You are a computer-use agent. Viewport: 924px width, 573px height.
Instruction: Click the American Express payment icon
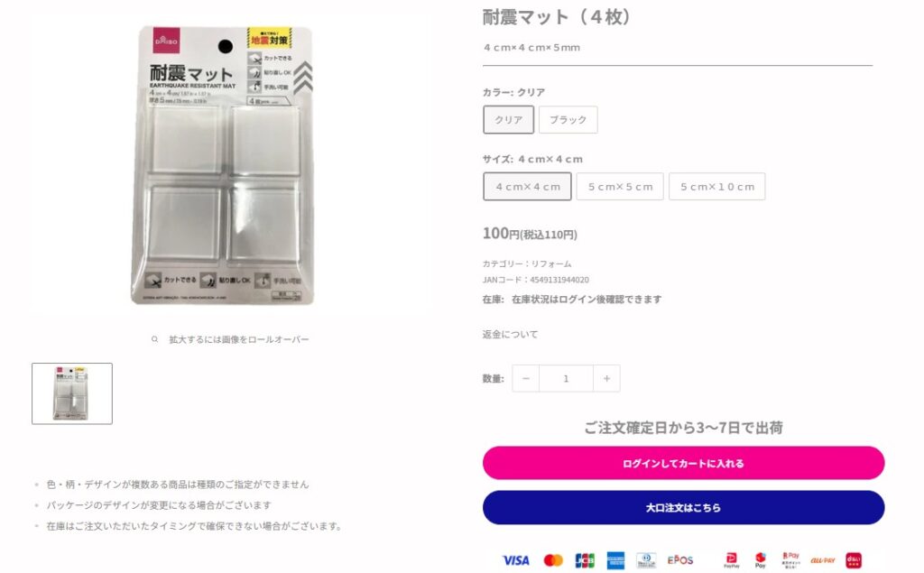(x=615, y=559)
